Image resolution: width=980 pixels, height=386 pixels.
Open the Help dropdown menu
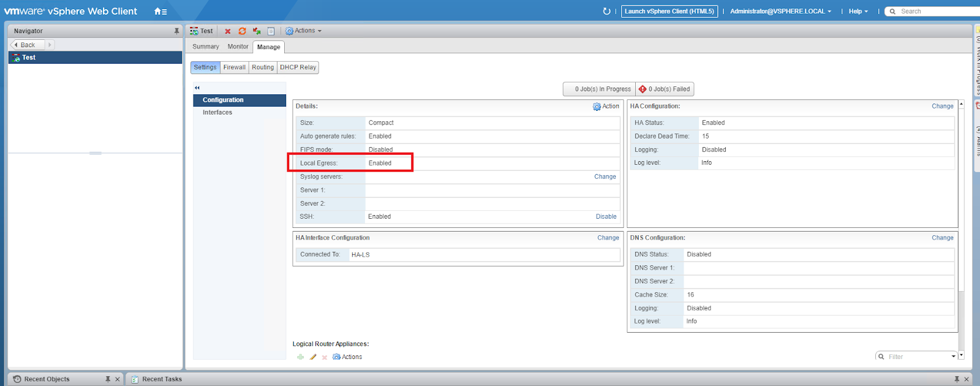pos(858,11)
